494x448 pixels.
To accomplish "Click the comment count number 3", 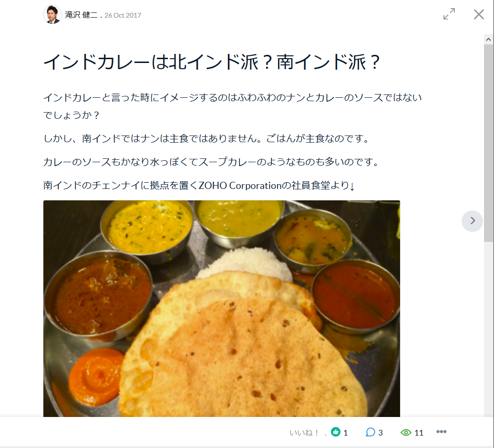I will click(381, 433).
